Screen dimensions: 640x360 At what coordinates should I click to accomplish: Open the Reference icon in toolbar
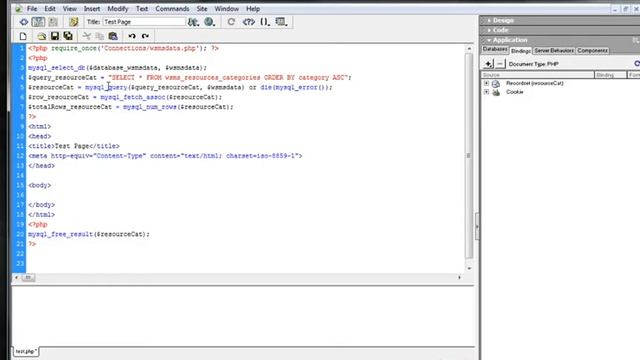tap(249, 22)
